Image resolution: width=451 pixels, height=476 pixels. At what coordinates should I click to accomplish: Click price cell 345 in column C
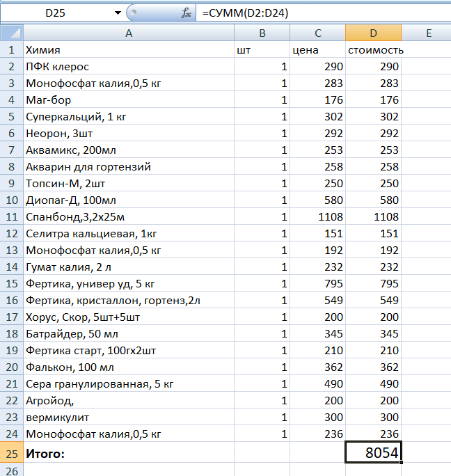click(317, 333)
